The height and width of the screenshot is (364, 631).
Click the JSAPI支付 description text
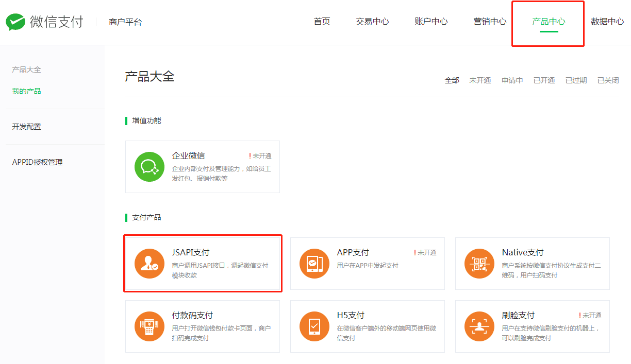pos(220,270)
